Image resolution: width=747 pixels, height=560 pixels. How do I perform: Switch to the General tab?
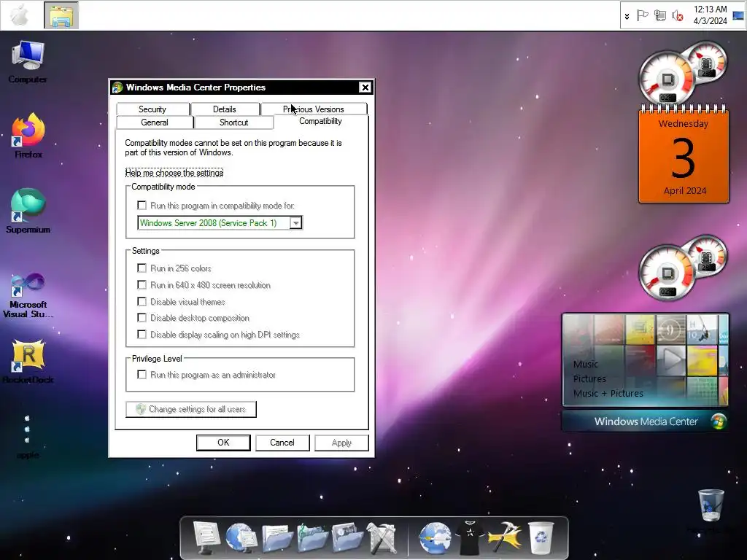coord(155,122)
